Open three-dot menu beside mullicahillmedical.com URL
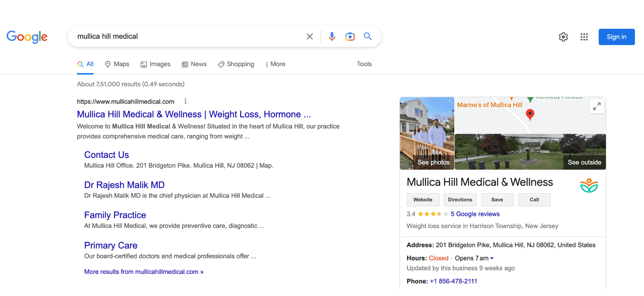This screenshot has width=644, height=296. 185,101
